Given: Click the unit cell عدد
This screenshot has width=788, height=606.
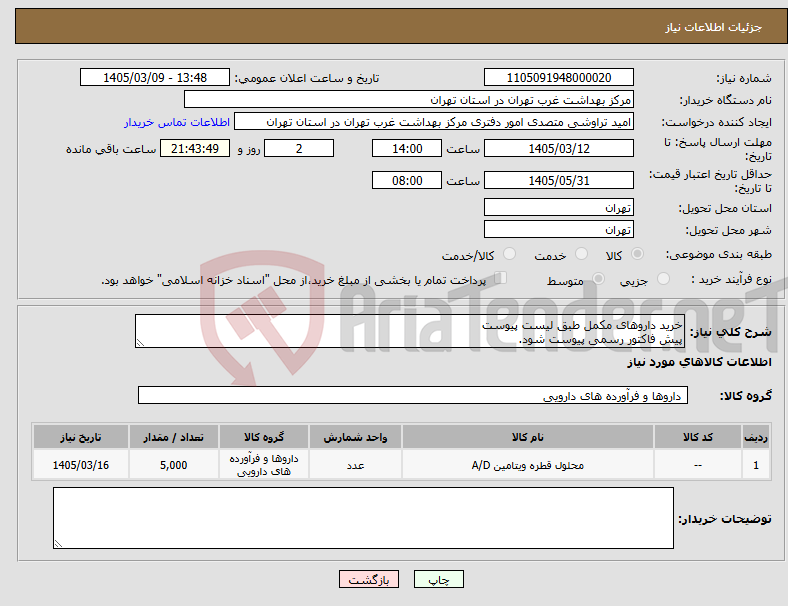Looking at the screenshot, I should point(355,465).
